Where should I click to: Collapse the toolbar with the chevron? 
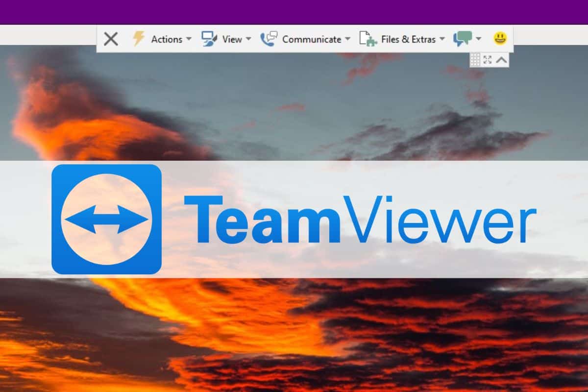point(501,60)
